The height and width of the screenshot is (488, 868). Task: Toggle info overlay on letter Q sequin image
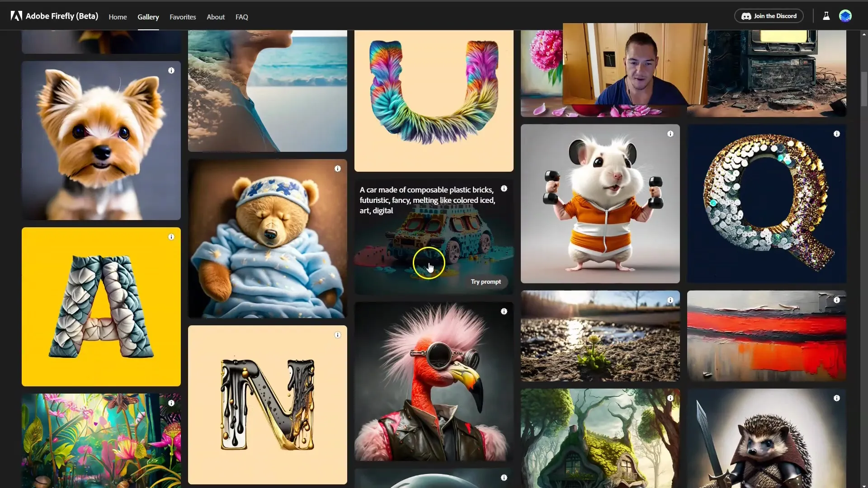836,133
